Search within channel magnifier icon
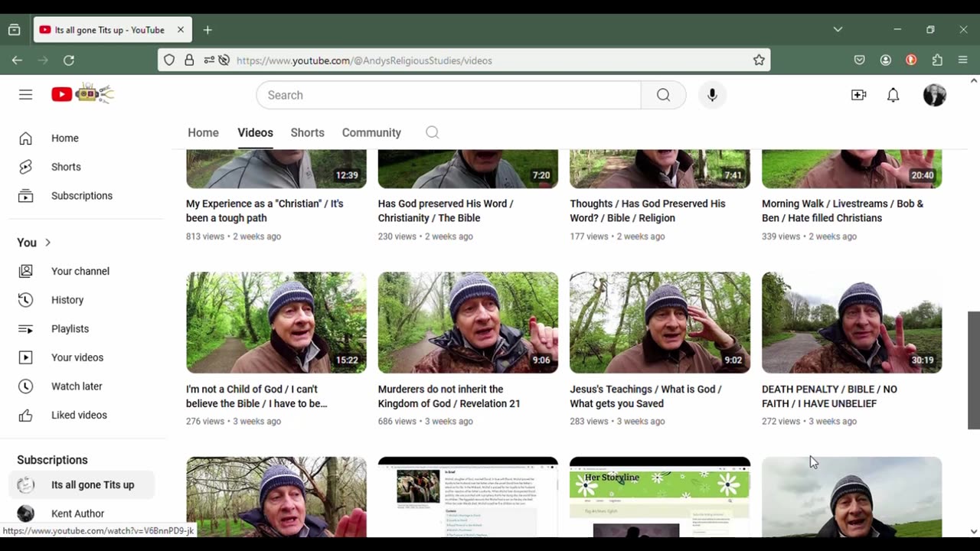This screenshot has height=551, width=980. tap(432, 132)
